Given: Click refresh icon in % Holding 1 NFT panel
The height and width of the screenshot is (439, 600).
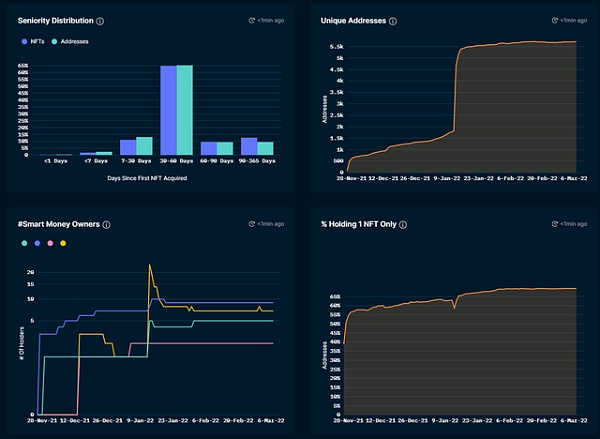Looking at the screenshot, I should pyautogui.click(x=552, y=225).
